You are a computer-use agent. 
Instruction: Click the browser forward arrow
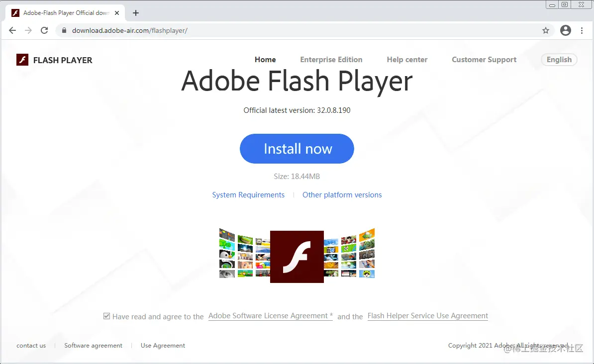tap(28, 30)
